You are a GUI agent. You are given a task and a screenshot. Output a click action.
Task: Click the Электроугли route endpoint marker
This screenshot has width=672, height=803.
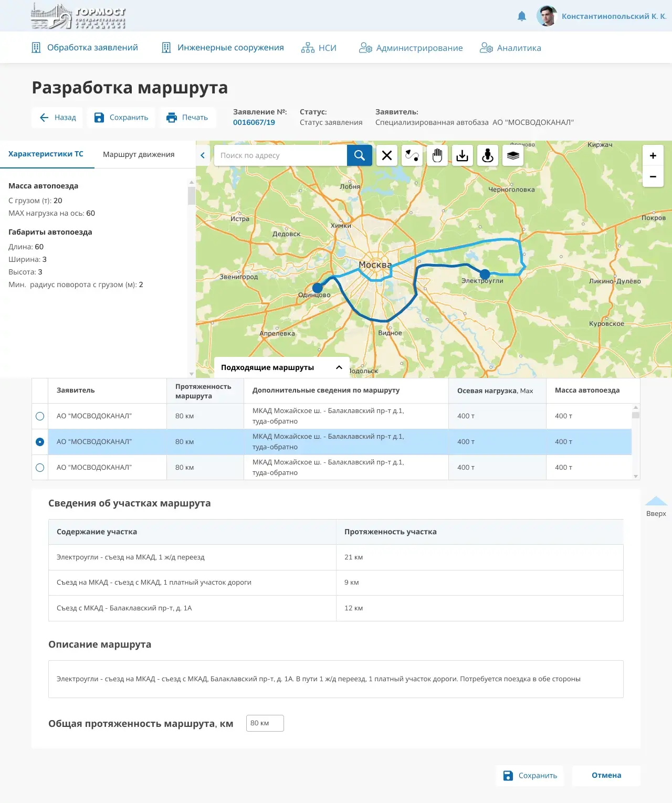tap(485, 274)
